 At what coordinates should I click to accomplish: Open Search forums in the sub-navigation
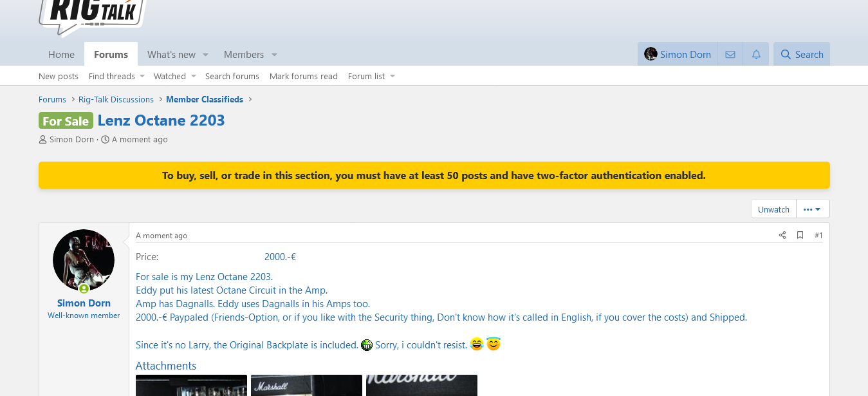232,76
